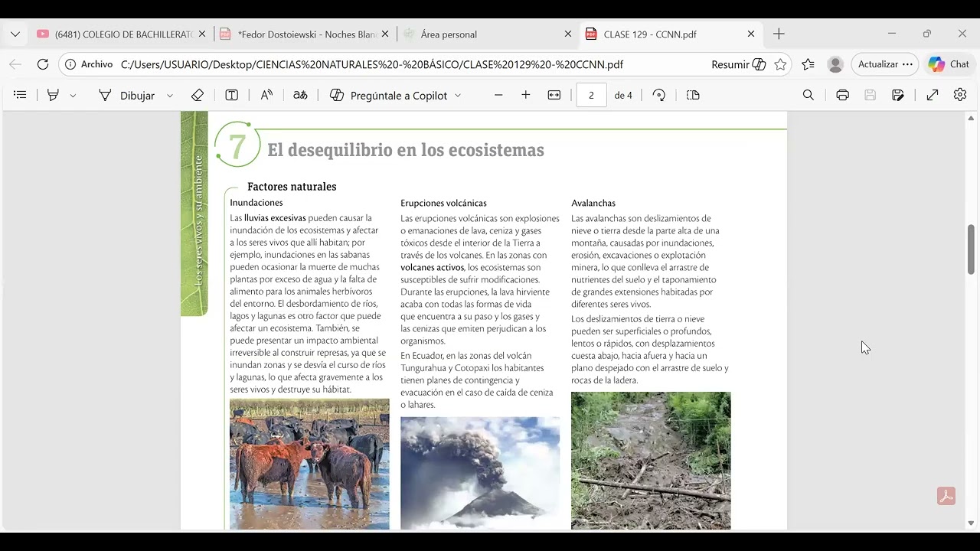Image resolution: width=980 pixels, height=551 pixels.
Task: Fit page to width
Action: coord(554,95)
